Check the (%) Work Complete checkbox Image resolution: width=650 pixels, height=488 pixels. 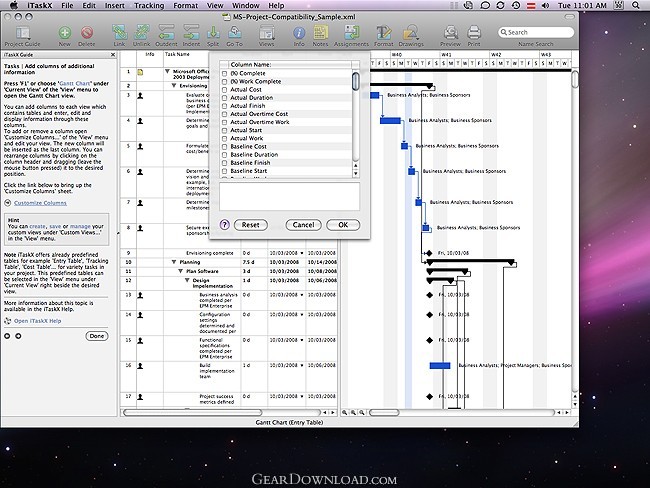coord(224,82)
